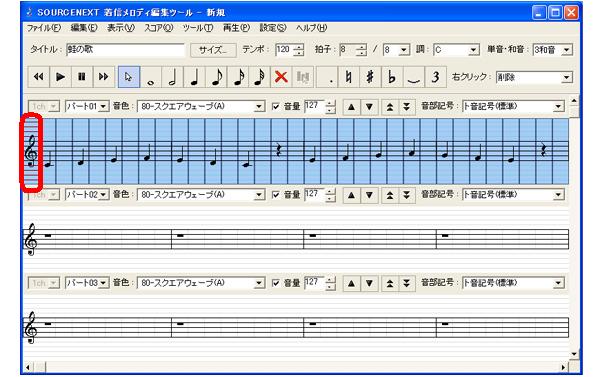The image size is (600, 377).
Task: Adjust the 音量 spinner for パート01
Action: pos(331,107)
